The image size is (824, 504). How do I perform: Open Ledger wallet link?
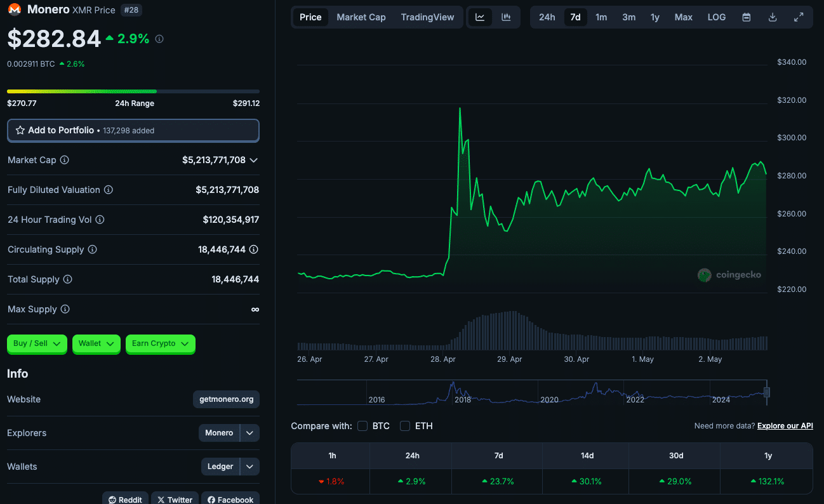220,467
